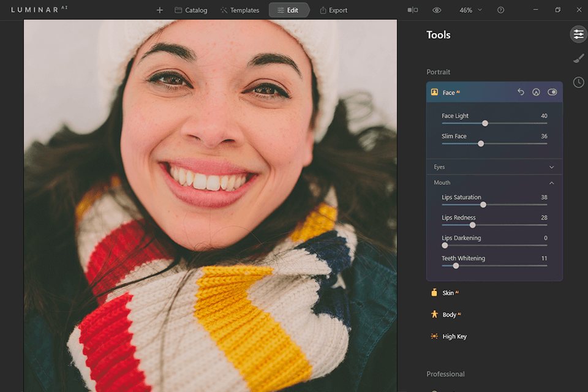Click the Lips Darkening value 0

click(x=545, y=238)
